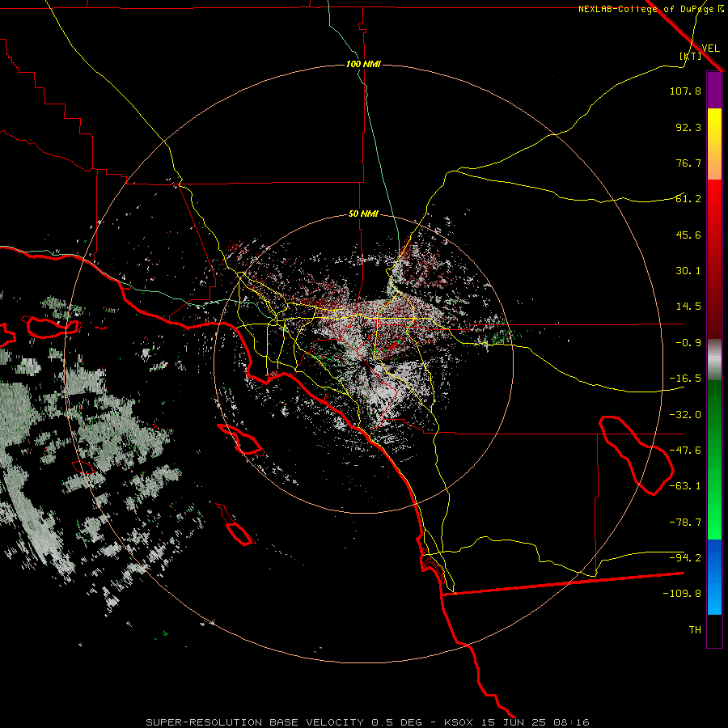
Task: Click the 61.2 velocity scale value
Action: tap(688, 199)
